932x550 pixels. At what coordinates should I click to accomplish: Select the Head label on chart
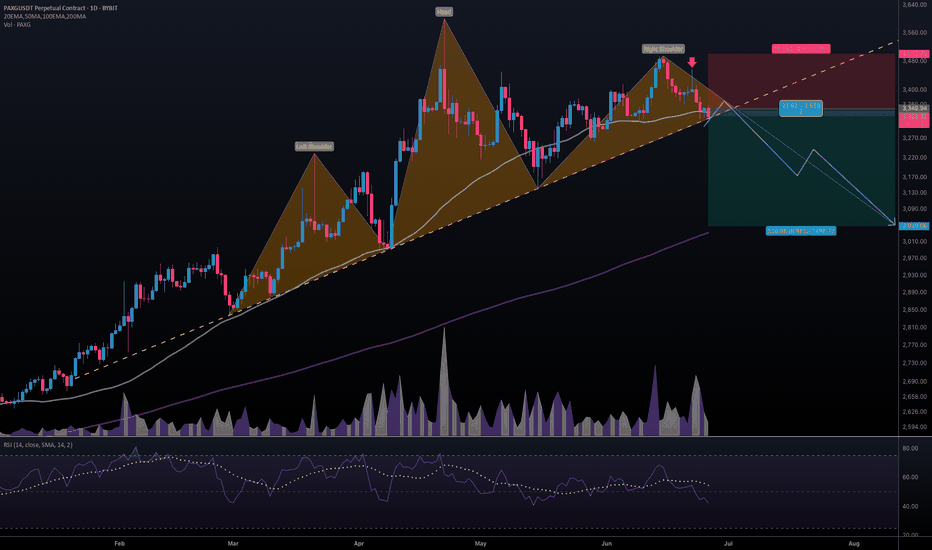(x=444, y=12)
